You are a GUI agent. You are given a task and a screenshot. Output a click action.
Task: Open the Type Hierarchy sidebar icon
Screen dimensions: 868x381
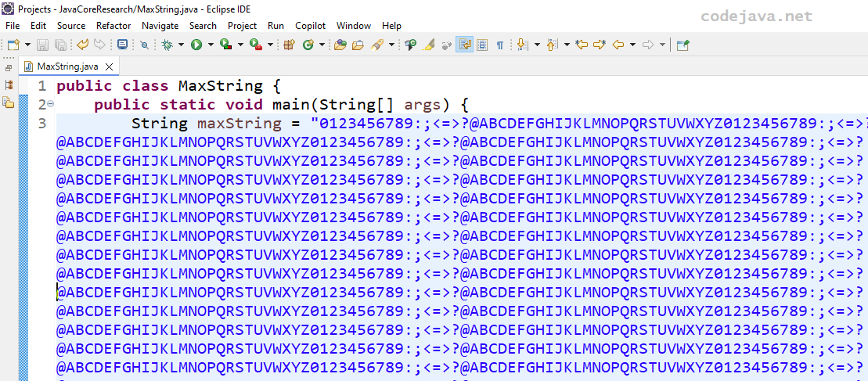pos(9,84)
